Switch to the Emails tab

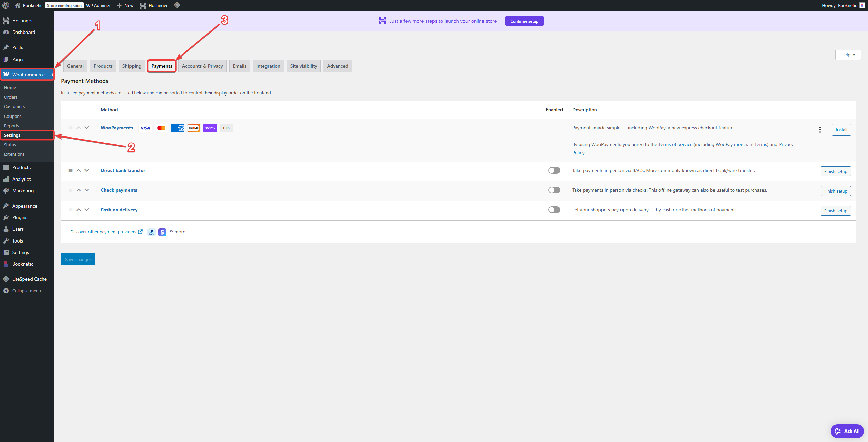tap(240, 66)
